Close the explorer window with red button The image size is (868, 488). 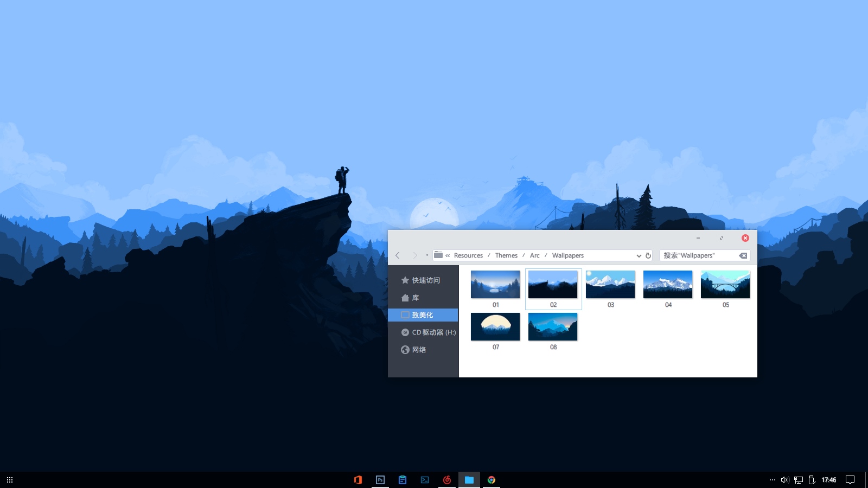pyautogui.click(x=745, y=238)
